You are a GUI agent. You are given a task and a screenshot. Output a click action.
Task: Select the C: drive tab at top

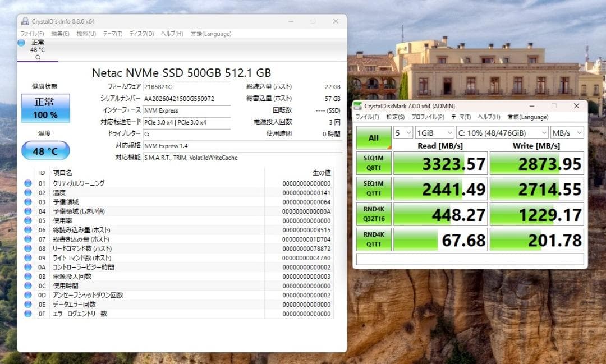click(38, 50)
